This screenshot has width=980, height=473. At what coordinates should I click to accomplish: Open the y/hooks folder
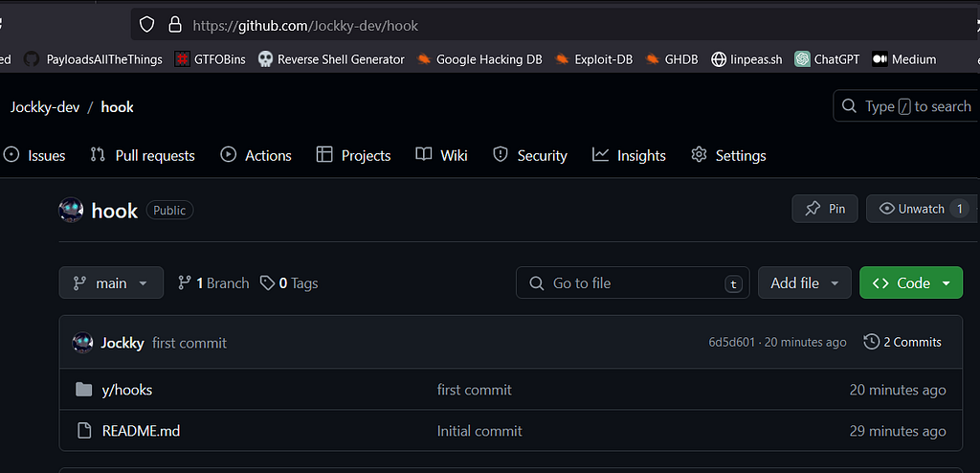tap(127, 390)
